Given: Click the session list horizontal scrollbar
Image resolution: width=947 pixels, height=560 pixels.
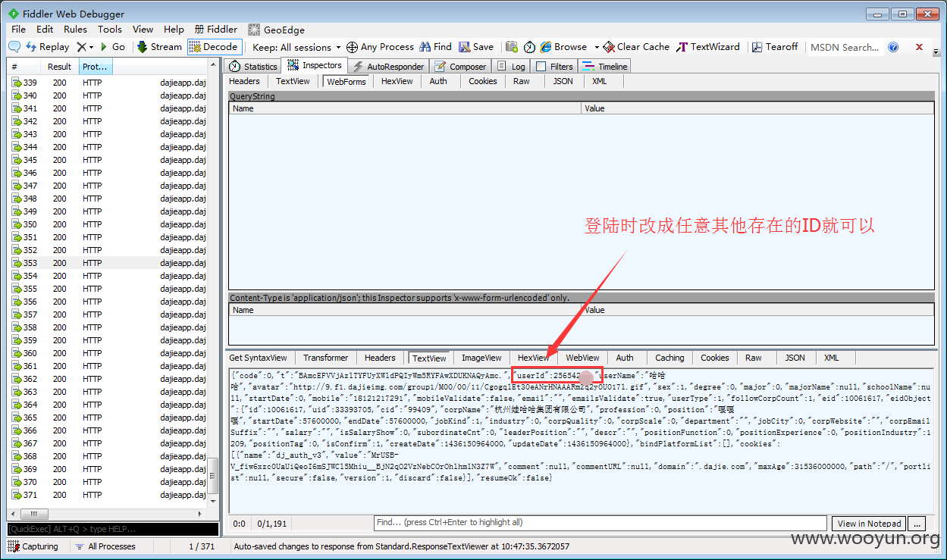Looking at the screenshot, I should click(x=107, y=514).
